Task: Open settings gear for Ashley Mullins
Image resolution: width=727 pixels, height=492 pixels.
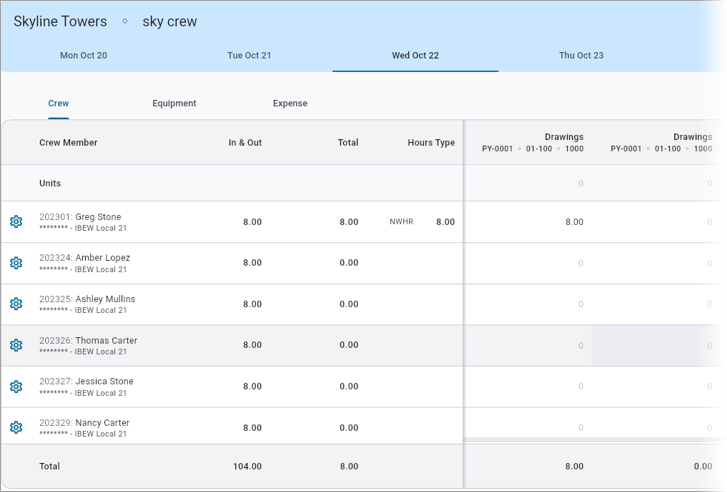Action: click(x=16, y=304)
